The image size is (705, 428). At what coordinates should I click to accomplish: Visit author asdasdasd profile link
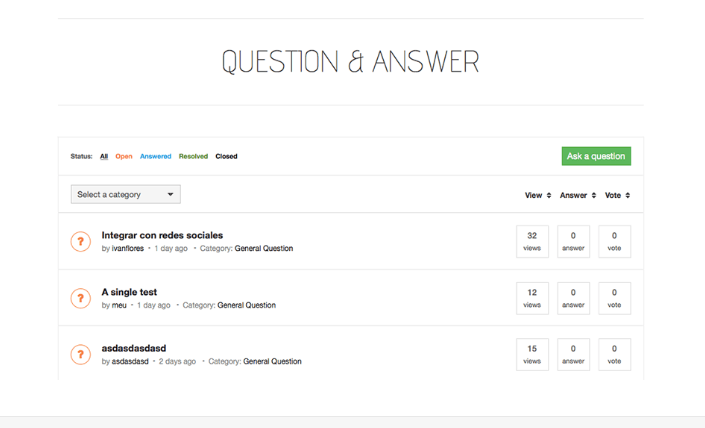(130, 361)
